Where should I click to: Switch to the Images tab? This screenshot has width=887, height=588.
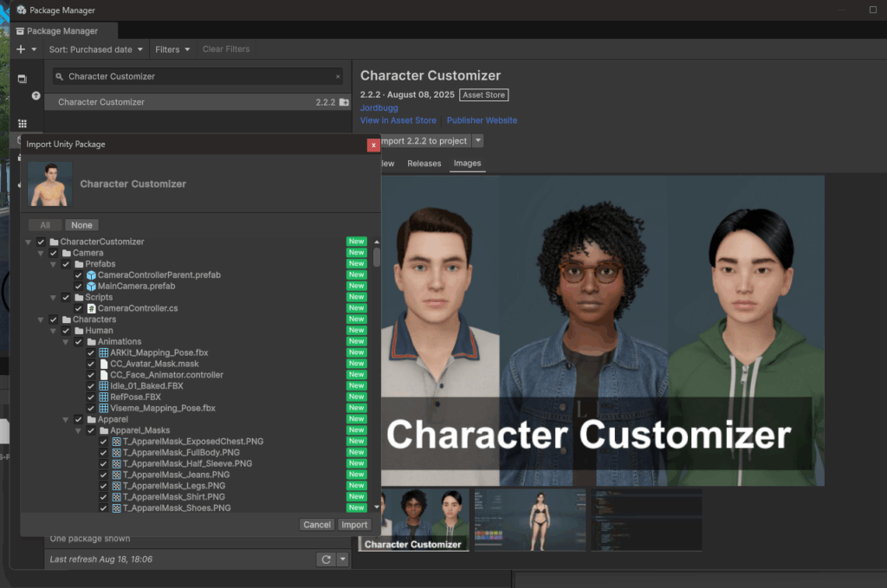[x=467, y=164]
